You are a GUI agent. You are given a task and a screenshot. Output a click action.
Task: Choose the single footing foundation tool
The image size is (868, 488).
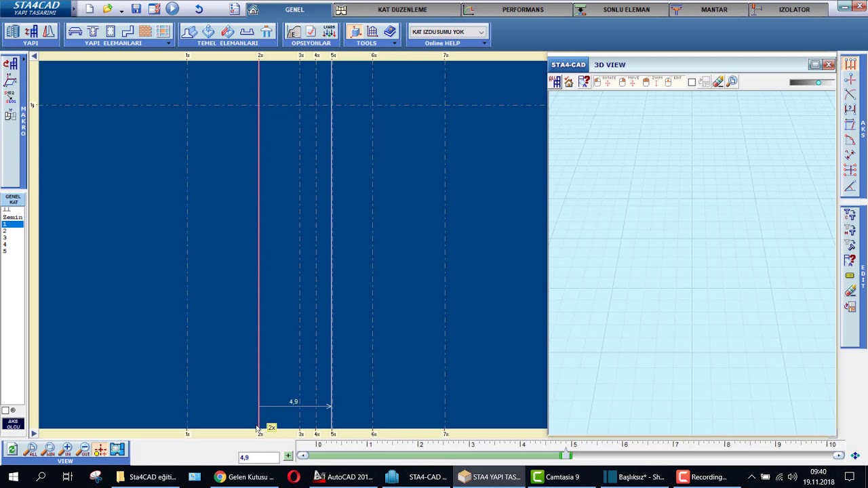[209, 32]
